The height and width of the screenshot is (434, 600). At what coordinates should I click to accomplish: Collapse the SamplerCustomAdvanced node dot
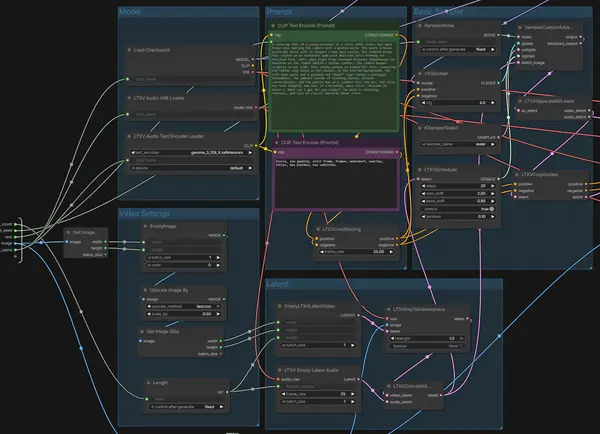tap(520, 28)
